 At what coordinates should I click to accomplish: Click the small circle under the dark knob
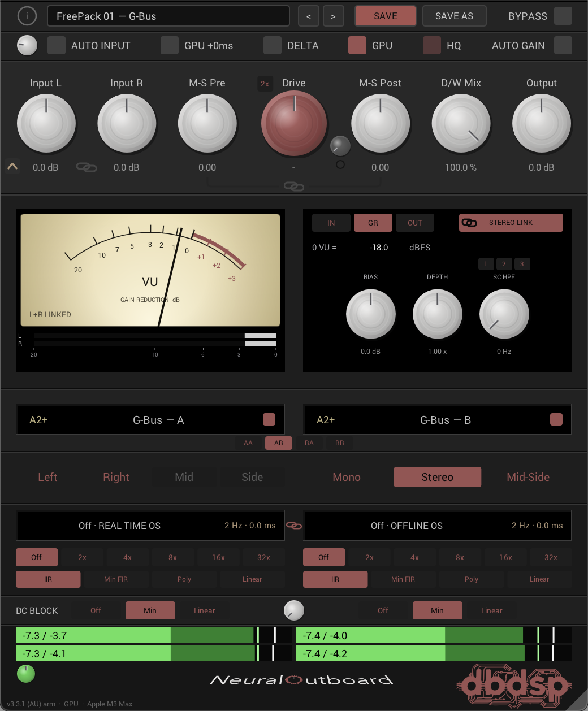[340, 164]
